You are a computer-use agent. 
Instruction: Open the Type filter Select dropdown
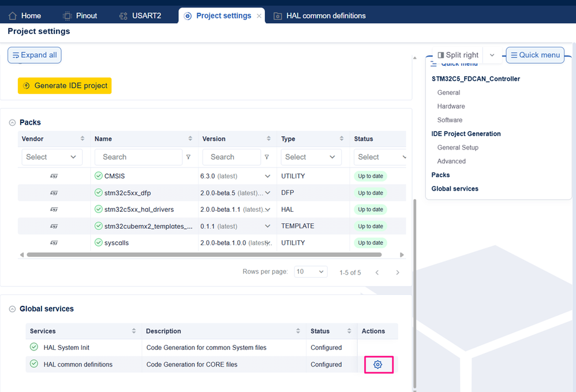[311, 157]
